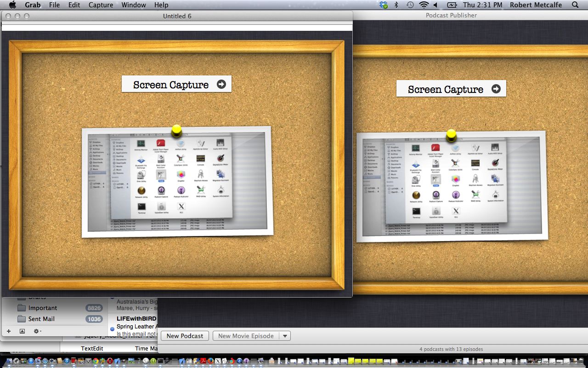
Task: Open the Apple menu
Action: click(x=12, y=5)
